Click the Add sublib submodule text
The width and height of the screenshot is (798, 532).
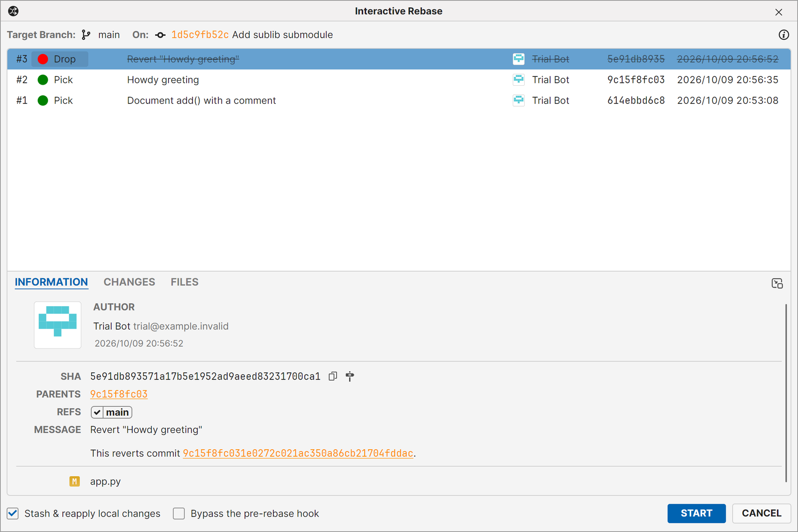(x=282, y=35)
